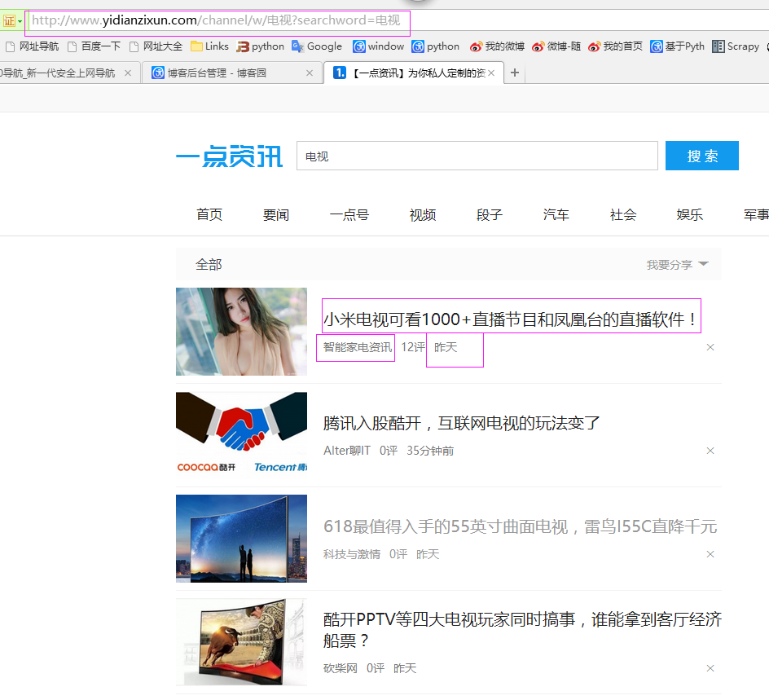
Task: Open the 社会 channel
Action: (x=623, y=215)
